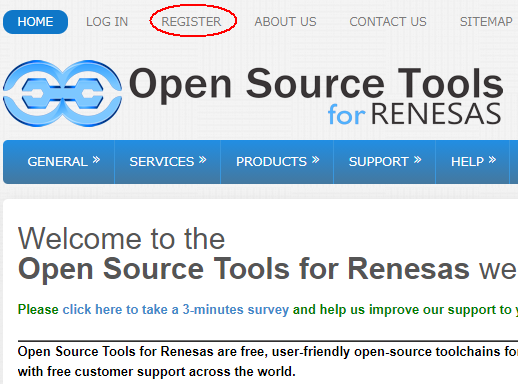518x384 pixels.
Task: Visit the ABOUT US page
Action: point(285,22)
